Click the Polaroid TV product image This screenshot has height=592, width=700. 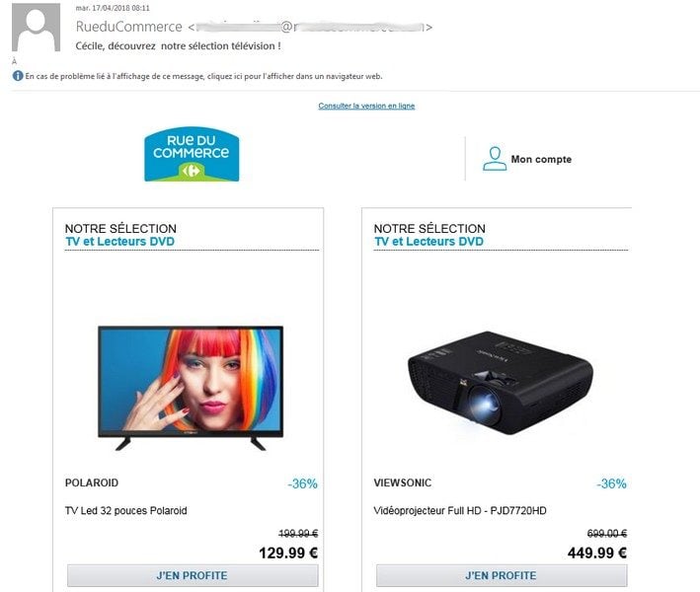(191, 388)
